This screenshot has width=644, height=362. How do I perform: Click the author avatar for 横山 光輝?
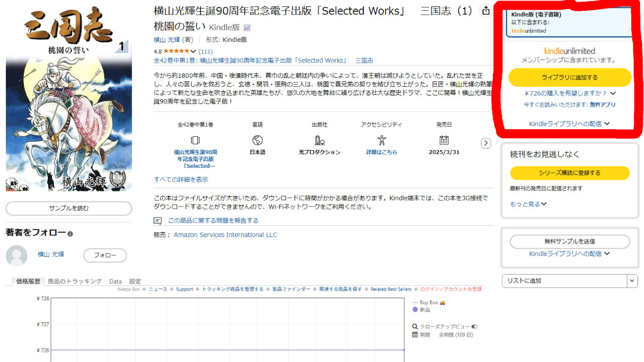click(x=17, y=256)
